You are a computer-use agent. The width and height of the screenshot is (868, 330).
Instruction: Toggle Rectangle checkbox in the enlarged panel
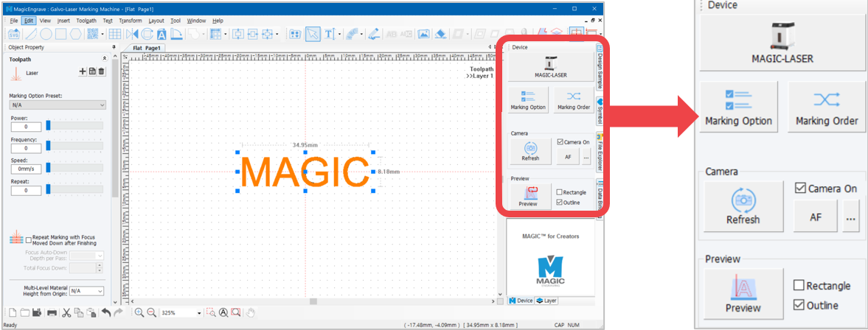pyautogui.click(x=799, y=285)
